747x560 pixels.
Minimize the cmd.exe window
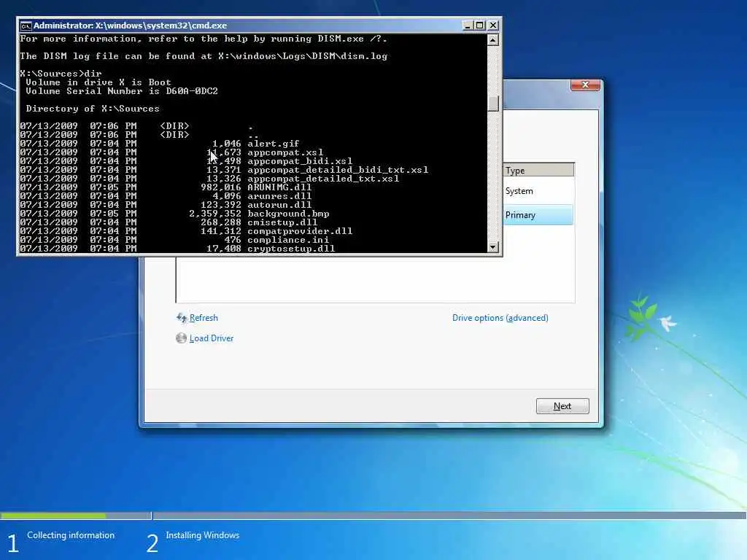click(468, 26)
